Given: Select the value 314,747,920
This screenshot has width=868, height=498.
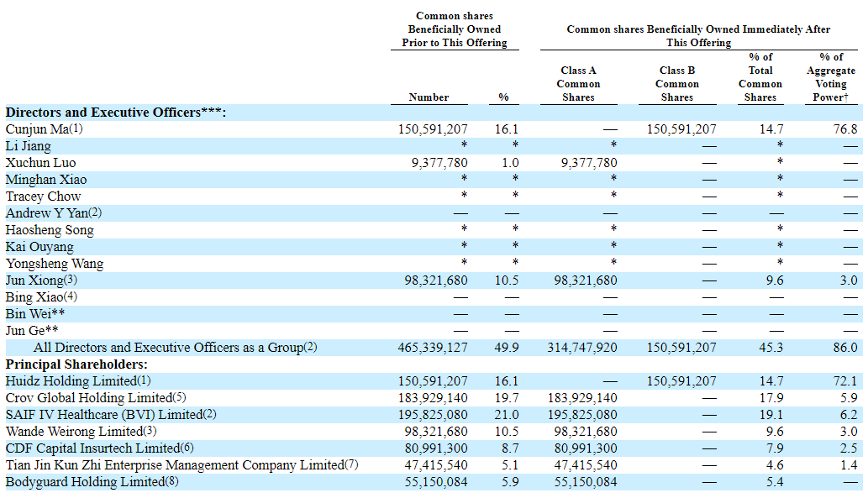Looking at the screenshot, I should click(x=582, y=348).
